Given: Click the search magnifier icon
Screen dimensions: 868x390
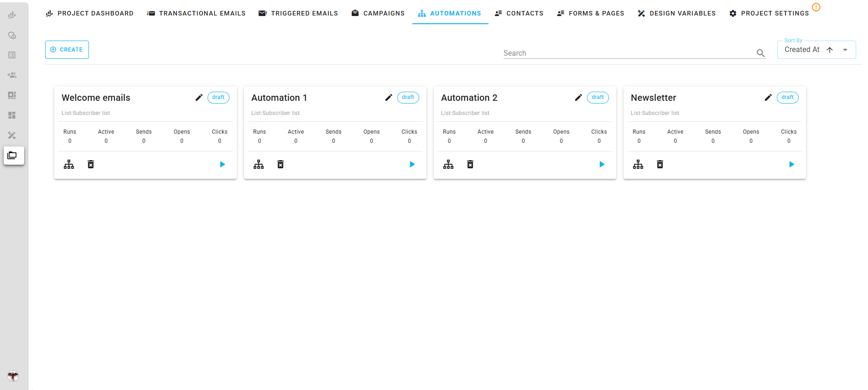Looking at the screenshot, I should 760,53.
